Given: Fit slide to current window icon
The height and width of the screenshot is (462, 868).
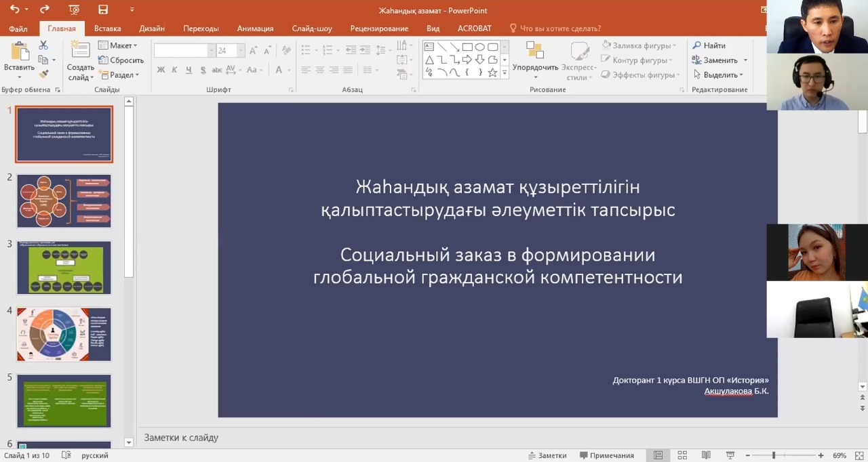Looking at the screenshot, I should click(x=859, y=455).
